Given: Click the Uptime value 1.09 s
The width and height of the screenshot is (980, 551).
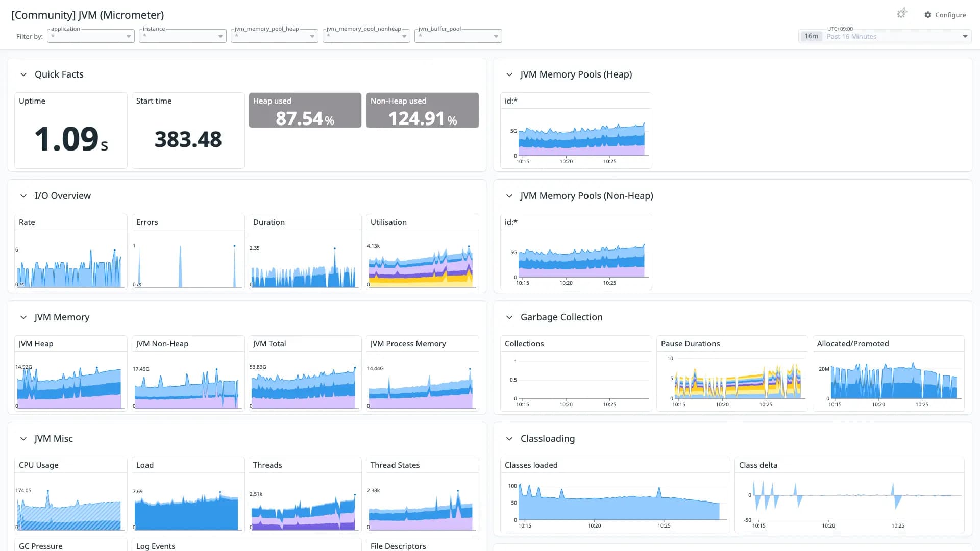Looking at the screenshot, I should [x=71, y=139].
